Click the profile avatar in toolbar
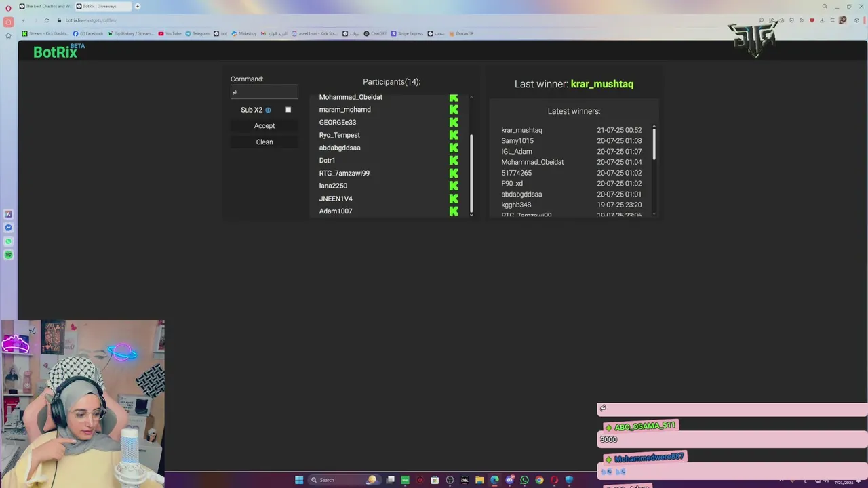This screenshot has height=488, width=868. (843, 20)
